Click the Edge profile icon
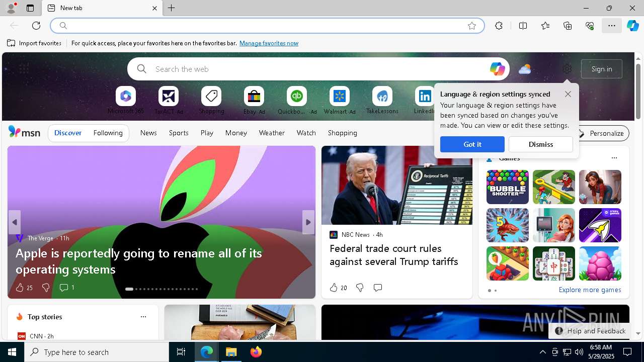The image size is (644, 362). (x=11, y=8)
